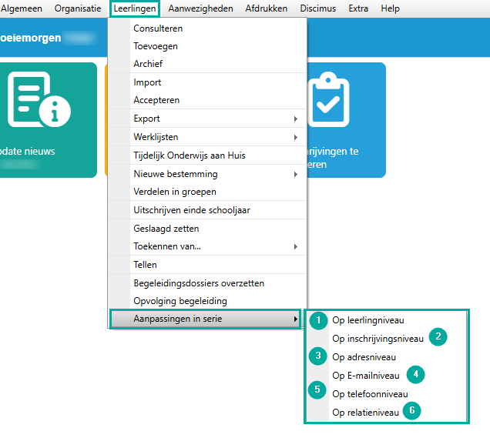Choose Toevoegen to add a student
This screenshot has height=448, width=490.
(156, 46)
